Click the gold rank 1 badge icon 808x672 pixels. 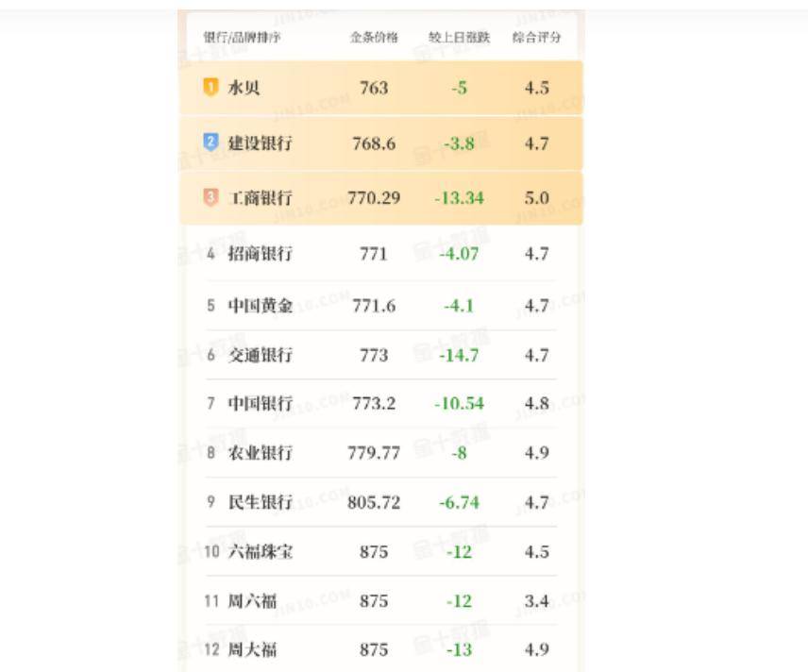click(x=210, y=87)
